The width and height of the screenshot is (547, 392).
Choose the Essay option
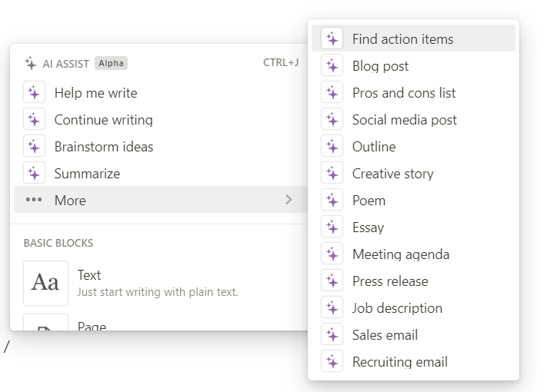pos(413,227)
